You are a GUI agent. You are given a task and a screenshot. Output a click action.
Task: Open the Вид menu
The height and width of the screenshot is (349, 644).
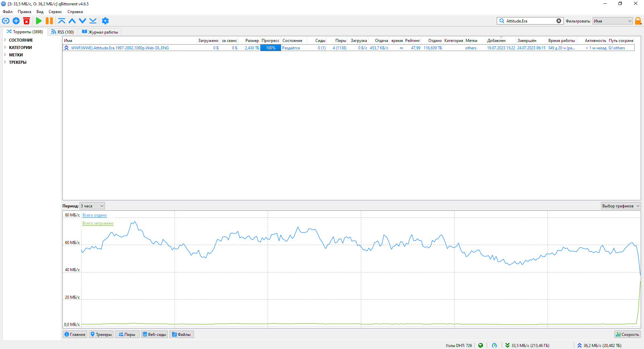click(40, 12)
